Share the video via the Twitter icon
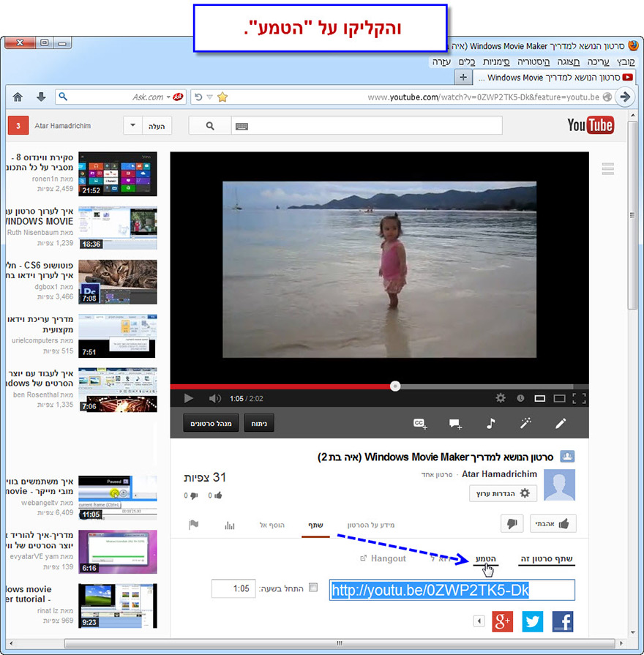 pos(532,621)
